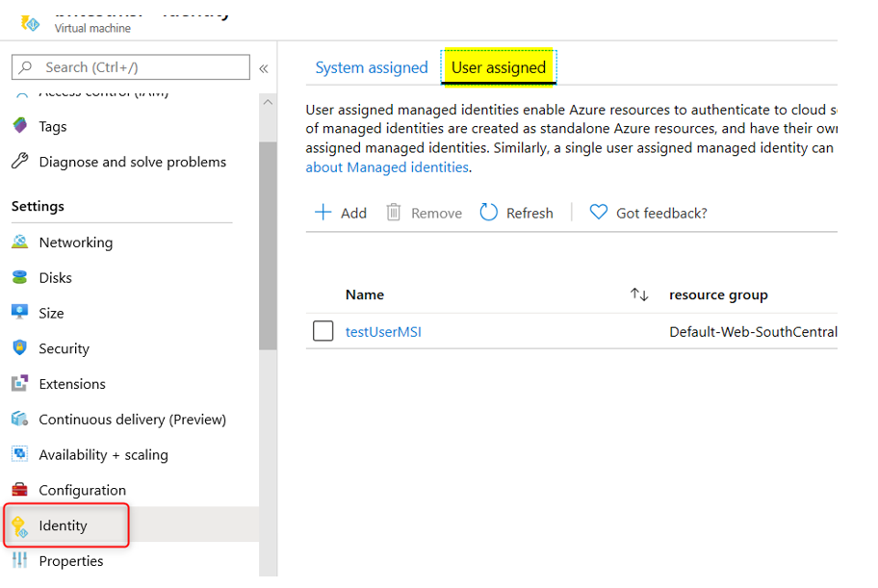Click the search magnifier icon

(x=25, y=67)
